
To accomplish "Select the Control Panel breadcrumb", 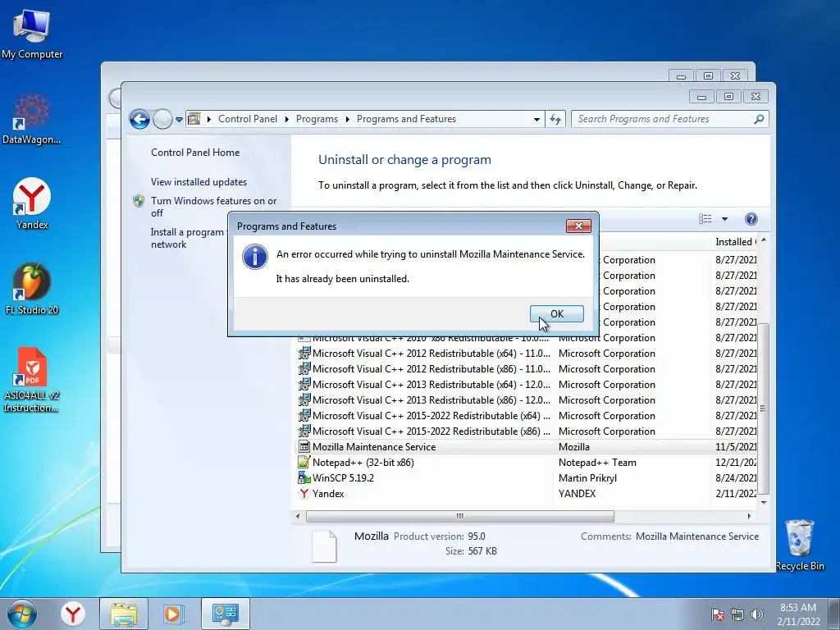I will (248, 119).
